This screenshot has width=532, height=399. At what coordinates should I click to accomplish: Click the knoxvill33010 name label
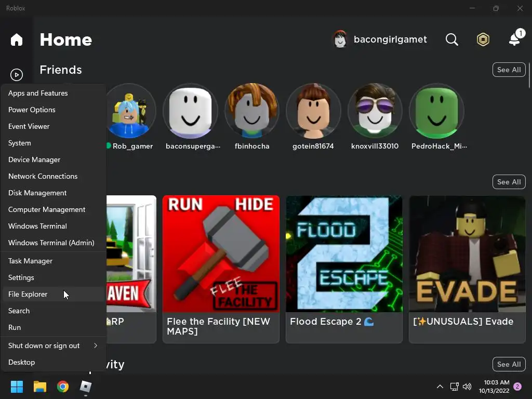point(375,146)
